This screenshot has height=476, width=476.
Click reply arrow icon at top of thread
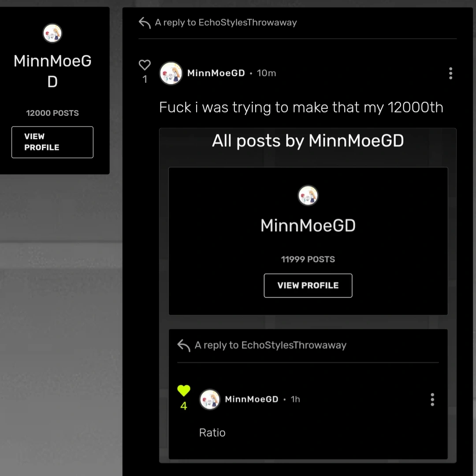coord(145,22)
